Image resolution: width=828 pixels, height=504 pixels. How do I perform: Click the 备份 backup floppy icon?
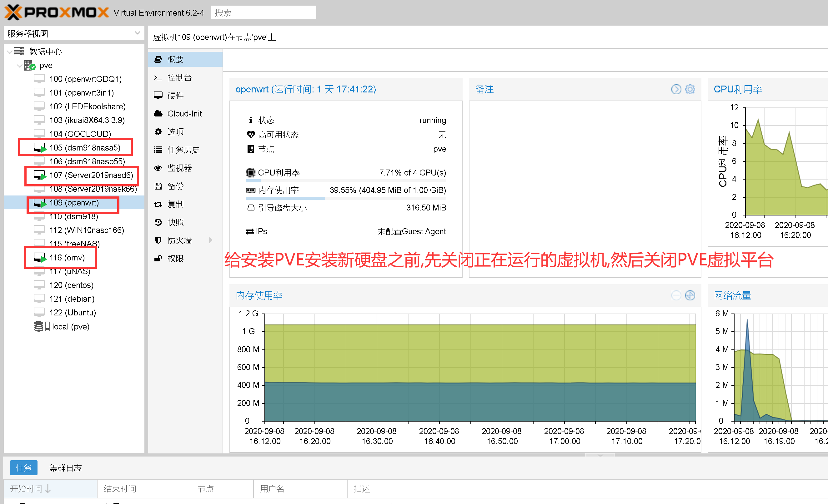click(158, 186)
